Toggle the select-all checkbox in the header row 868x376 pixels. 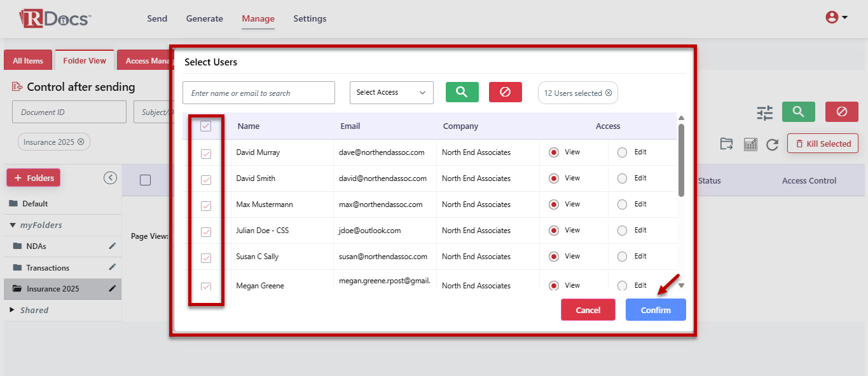click(206, 126)
